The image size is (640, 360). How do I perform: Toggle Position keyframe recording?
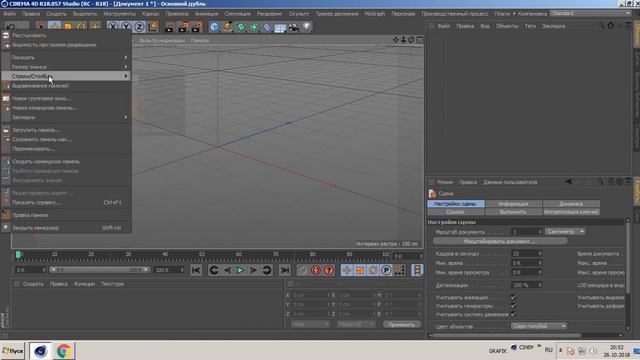click(x=347, y=270)
